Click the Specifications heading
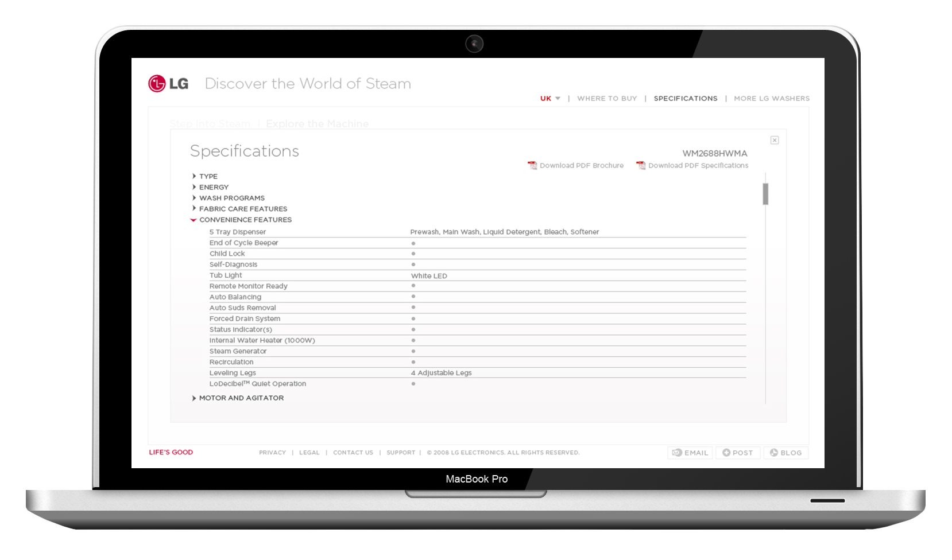Viewport: 952px width, 560px height. tap(245, 151)
